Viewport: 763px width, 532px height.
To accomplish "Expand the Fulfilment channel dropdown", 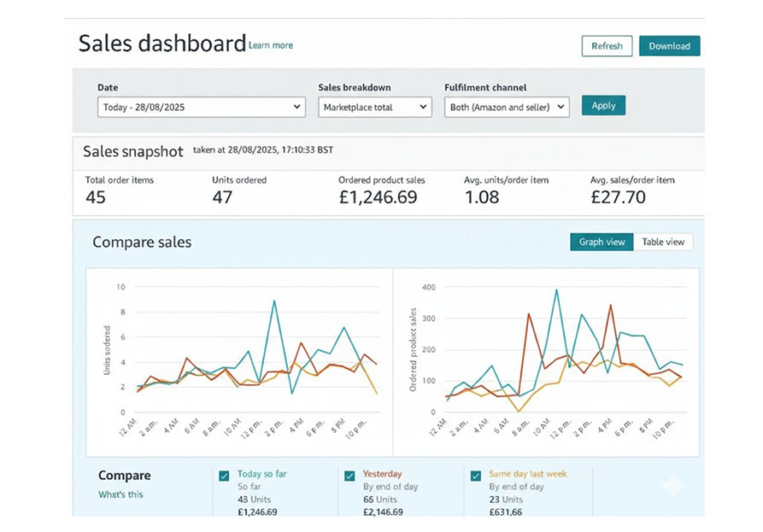I will coord(507,107).
